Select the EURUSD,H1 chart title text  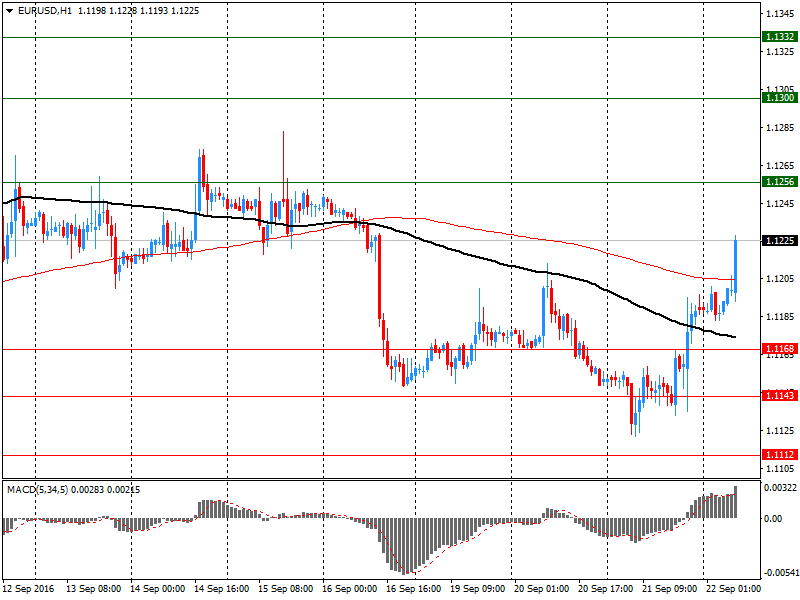(x=45, y=11)
